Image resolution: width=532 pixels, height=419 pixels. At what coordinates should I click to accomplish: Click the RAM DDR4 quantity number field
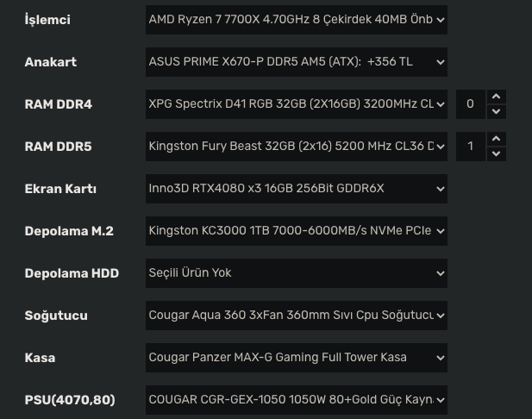470,104
